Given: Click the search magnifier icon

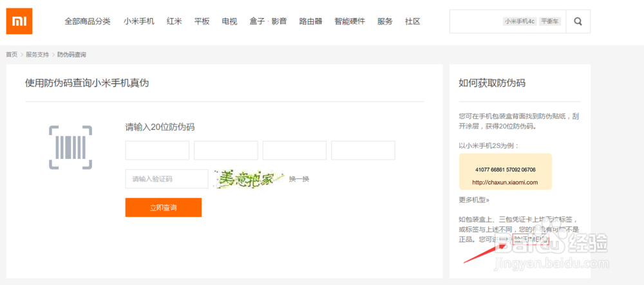Looking at the screenshot, I should pyautogui.click(x=578, y=21).
